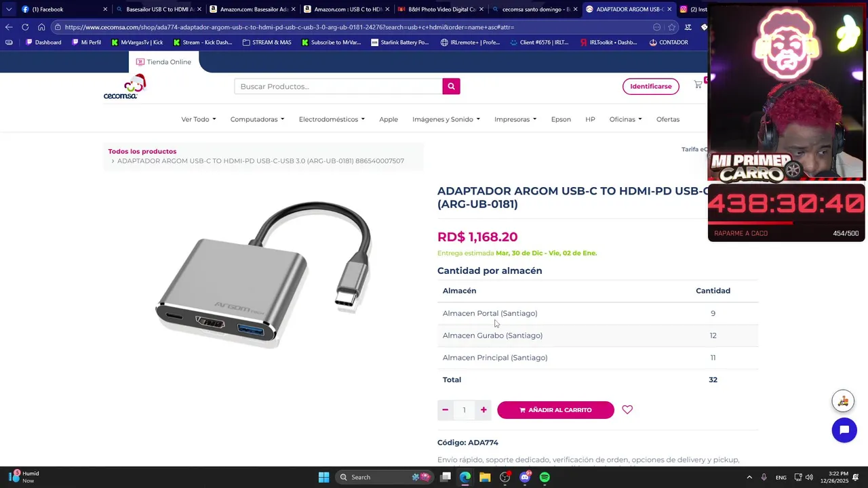Bookmark page with the star icon
This screenshot has width=868, height=488.
(671, 27)
